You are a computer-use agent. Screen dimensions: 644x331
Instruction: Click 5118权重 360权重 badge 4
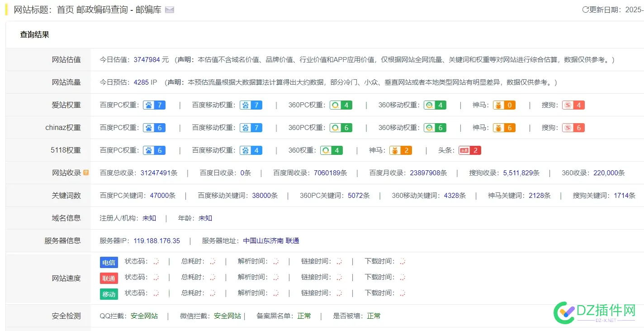click(331, 150)
